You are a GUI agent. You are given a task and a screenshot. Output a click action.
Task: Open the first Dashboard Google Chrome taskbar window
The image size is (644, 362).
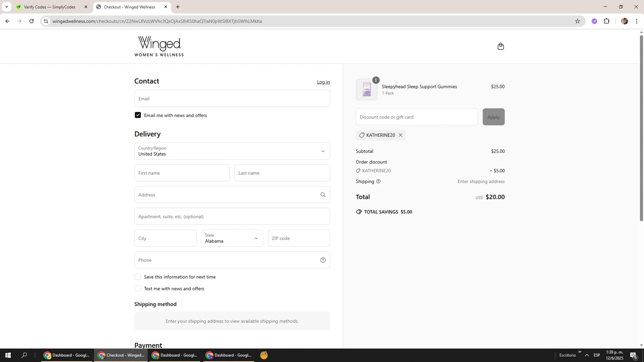click(x=67, y=355)
